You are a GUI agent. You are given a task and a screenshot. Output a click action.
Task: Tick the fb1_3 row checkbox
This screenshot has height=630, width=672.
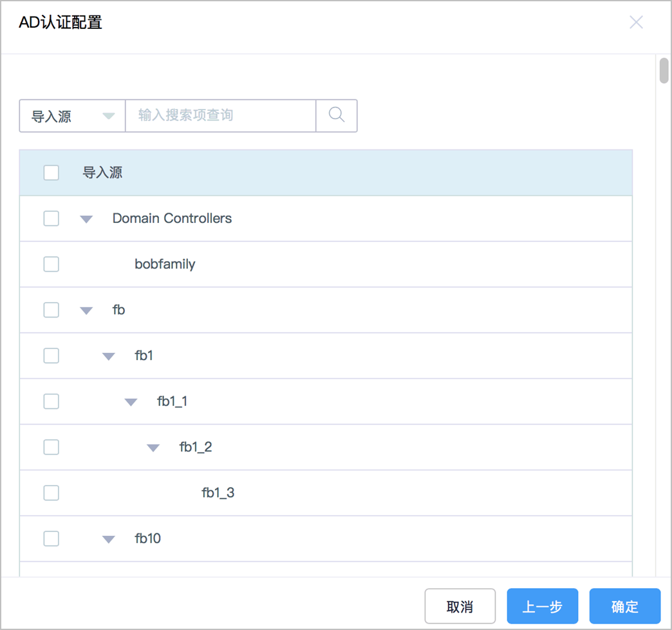click(x=51, y=493)
